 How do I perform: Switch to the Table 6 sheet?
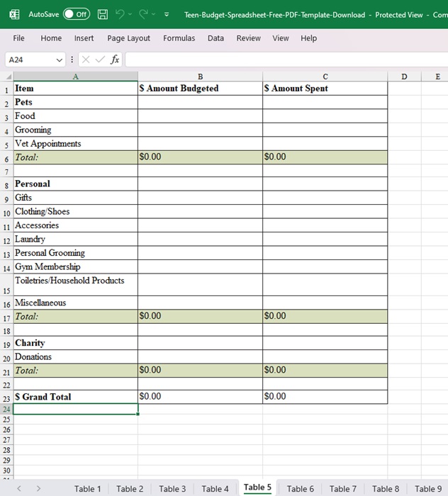(x=301, y=489)
